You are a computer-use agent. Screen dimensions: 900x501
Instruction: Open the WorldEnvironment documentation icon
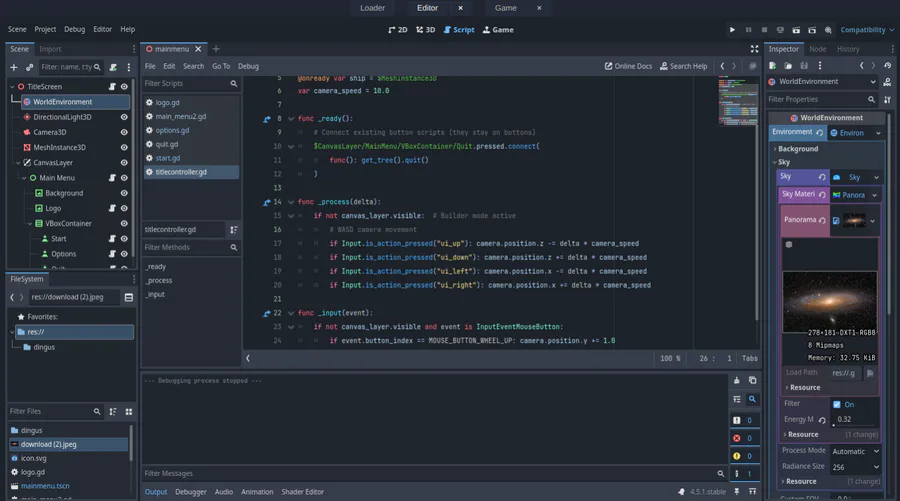[887, 82]
